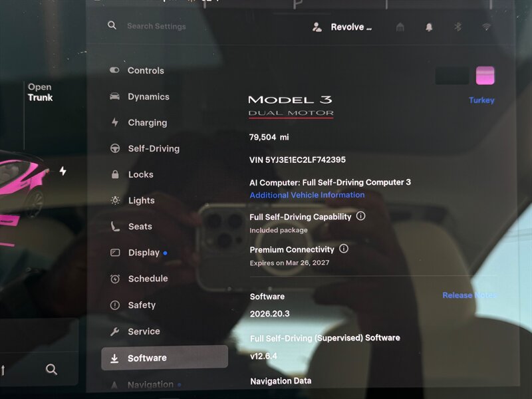Open Additional Vehicle Information link
The width and height of the screenshot is (532, 399).
pos(307,195)
